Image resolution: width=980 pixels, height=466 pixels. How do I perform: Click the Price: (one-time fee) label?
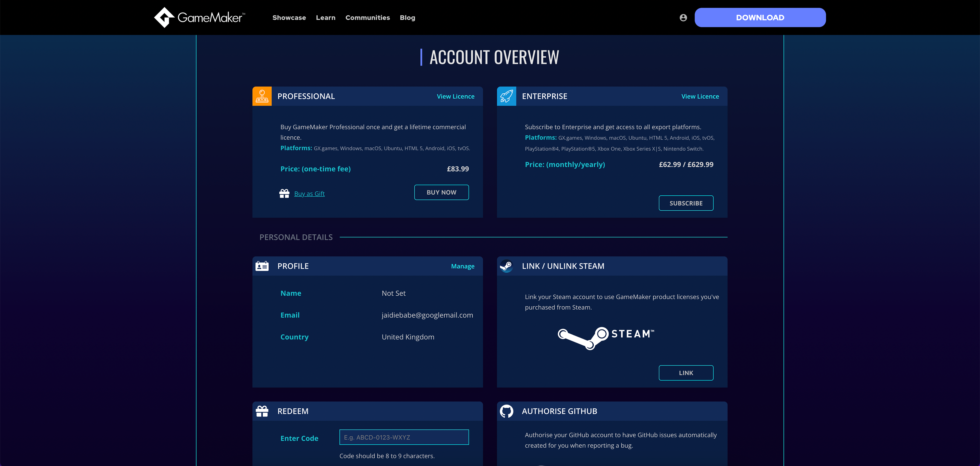point(315,169)
